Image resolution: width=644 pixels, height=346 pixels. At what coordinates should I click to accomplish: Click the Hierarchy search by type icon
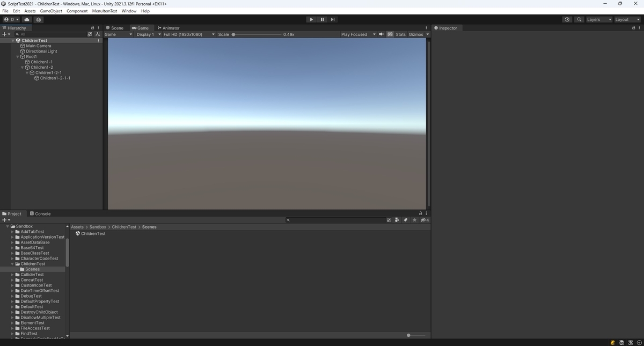click(90, 34)
